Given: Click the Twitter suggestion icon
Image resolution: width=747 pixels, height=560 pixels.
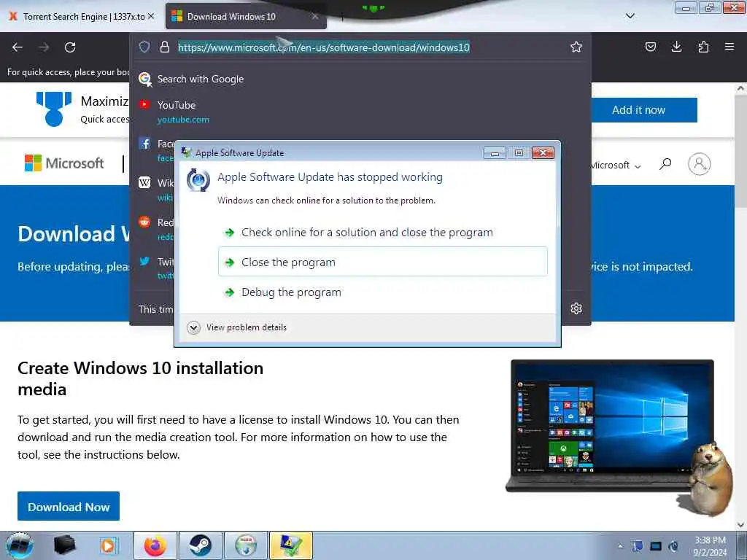Looking at the screenshot, I should [x=144, y=261].
